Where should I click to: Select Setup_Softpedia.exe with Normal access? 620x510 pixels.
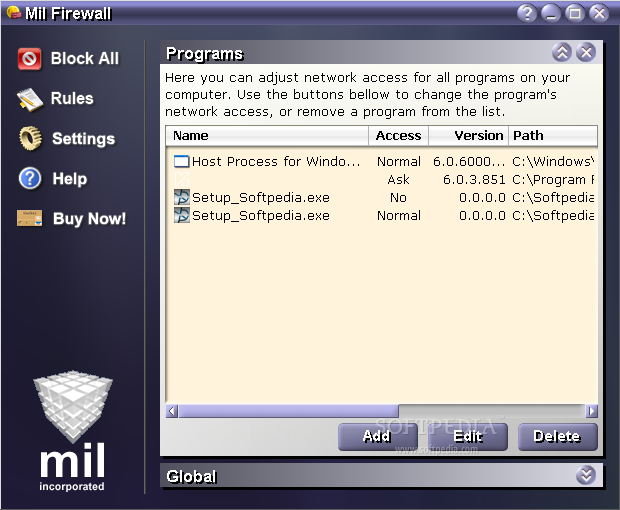coord(261,215)
